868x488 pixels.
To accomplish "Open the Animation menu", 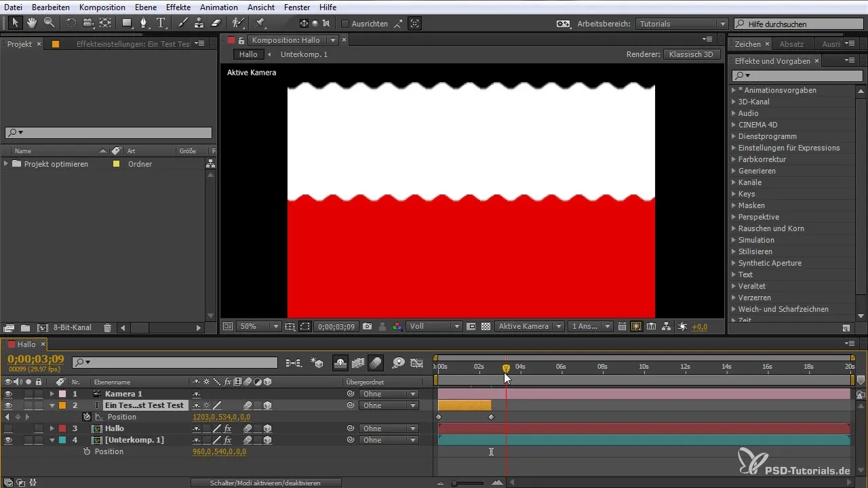I will point(219,7).
